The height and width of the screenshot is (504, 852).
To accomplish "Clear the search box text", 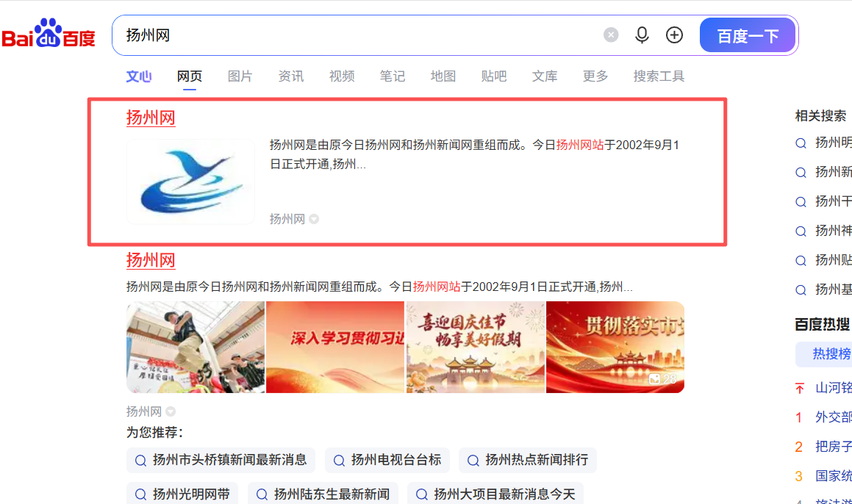I will pos(611,35).
